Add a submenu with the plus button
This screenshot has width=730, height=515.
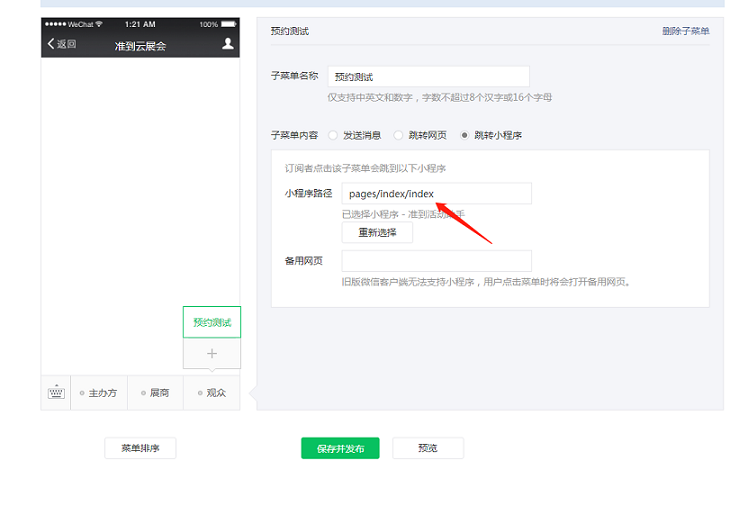[x=212, y=353]
